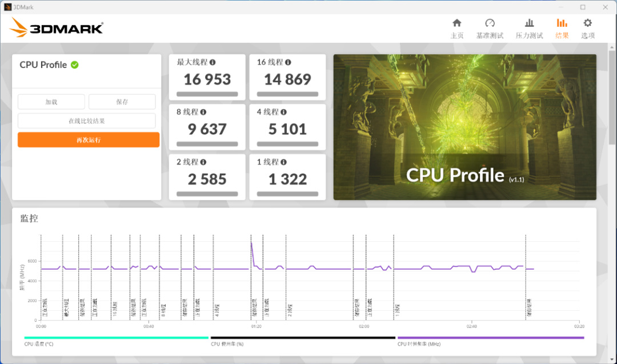The height and width of the screenshot is (364, 617).
Task: Click the 1 322 single-thread score
Action: pos(287,179)
